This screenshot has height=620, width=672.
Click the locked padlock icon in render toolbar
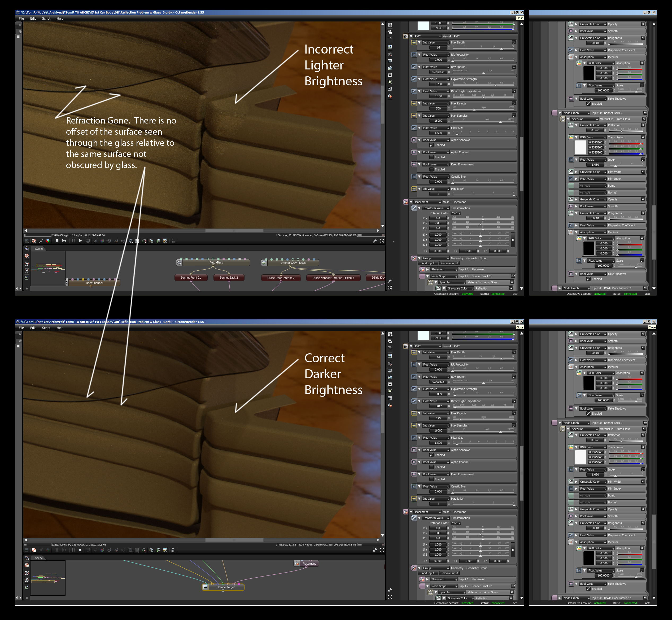click(173, 550)
